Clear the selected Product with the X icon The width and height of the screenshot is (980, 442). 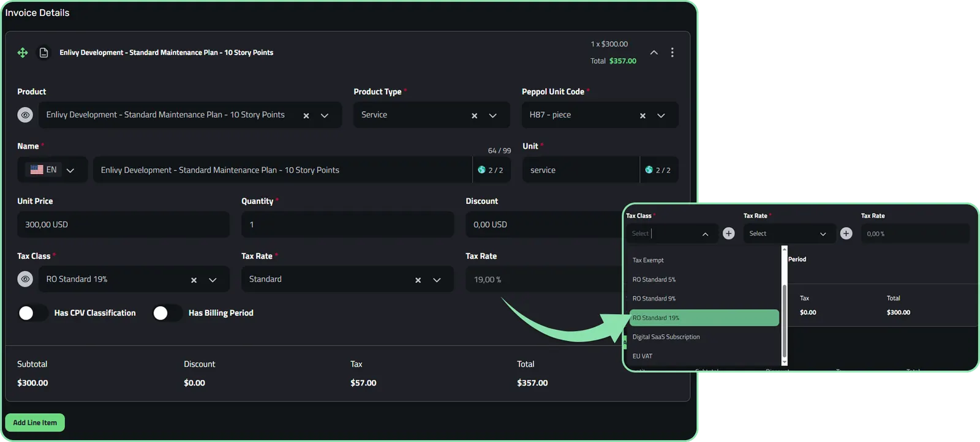click(306, 116)
